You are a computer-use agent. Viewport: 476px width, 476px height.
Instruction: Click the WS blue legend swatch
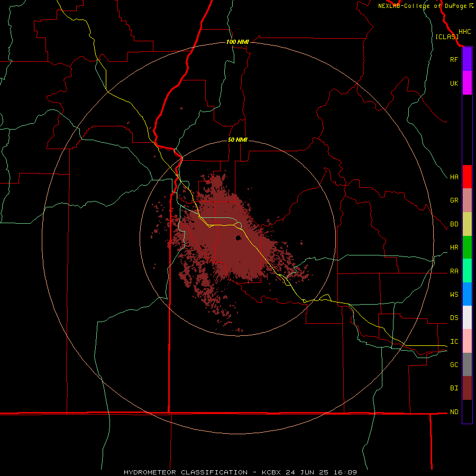pyautogui.click(x=467, y=294)
